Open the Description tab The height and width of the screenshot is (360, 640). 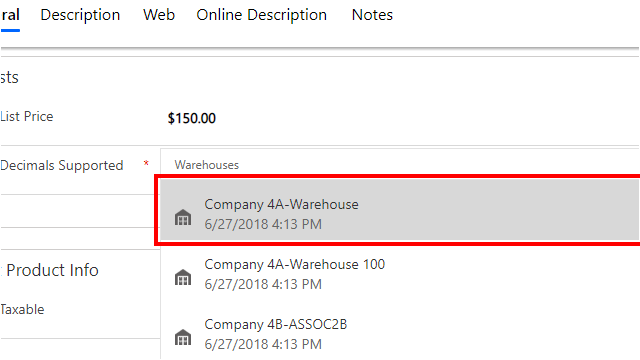click(x=80, y=15)
